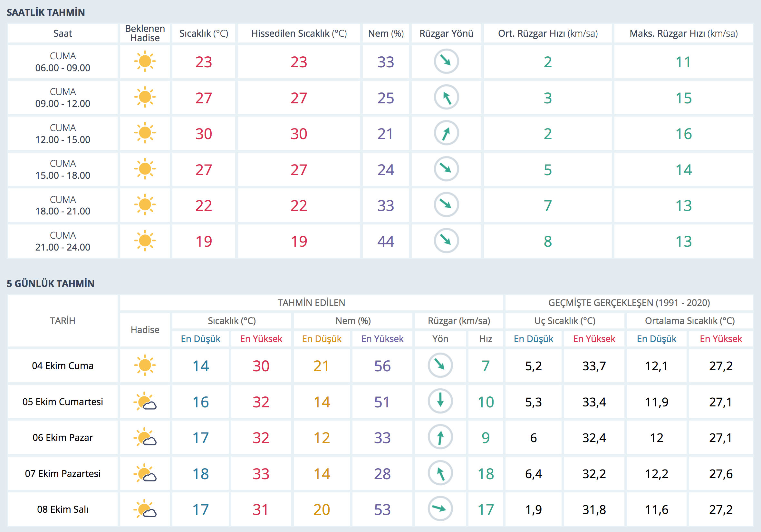Select the 5 GÜNLÜK TAHMİN section title
The image size is (761, 532).
point(51,284)
